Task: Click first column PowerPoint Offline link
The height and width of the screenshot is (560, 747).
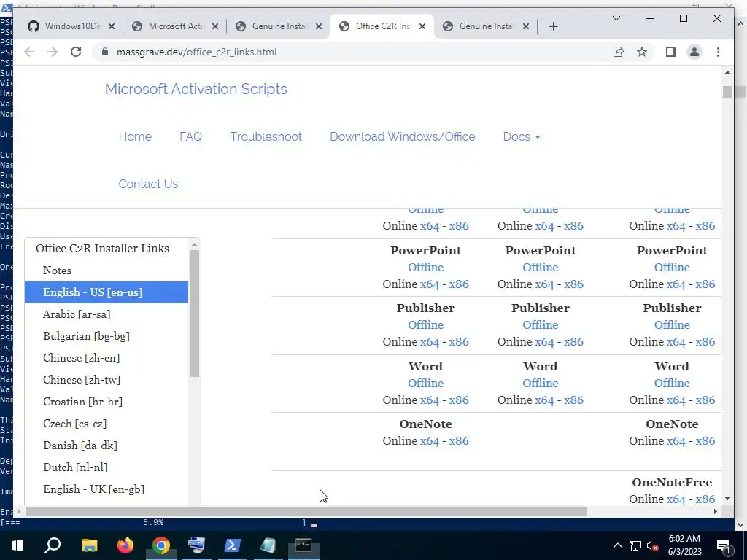Action: point(425,268)
